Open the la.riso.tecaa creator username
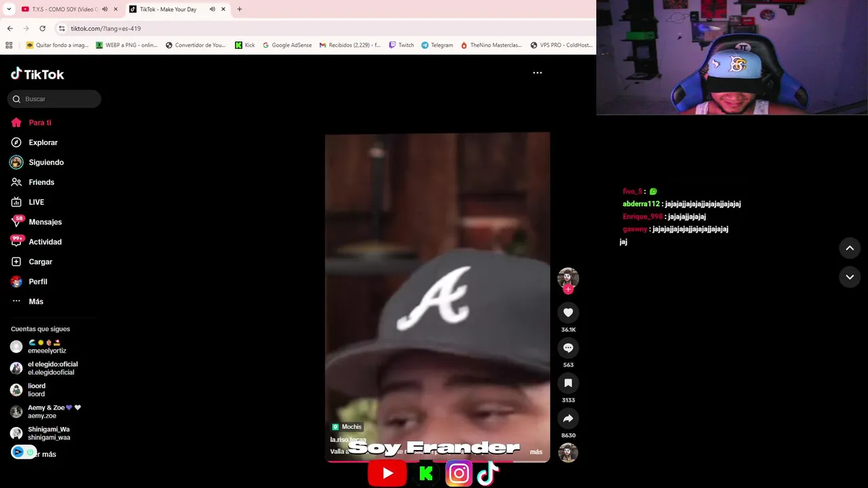The width and height of the screenshot is (868, 488). click(348, 440)
